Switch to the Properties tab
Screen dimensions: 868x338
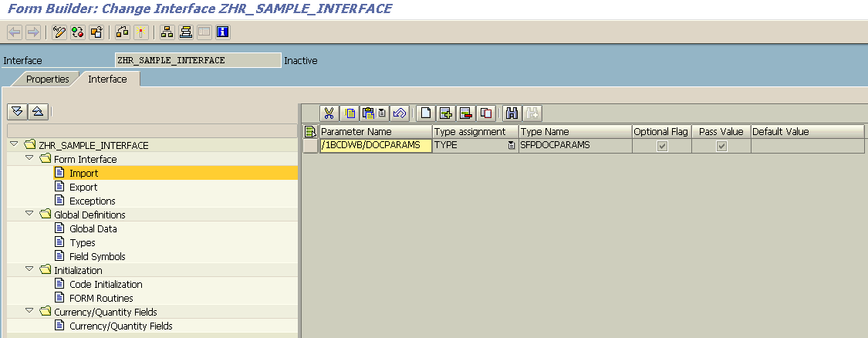(47, 79)
